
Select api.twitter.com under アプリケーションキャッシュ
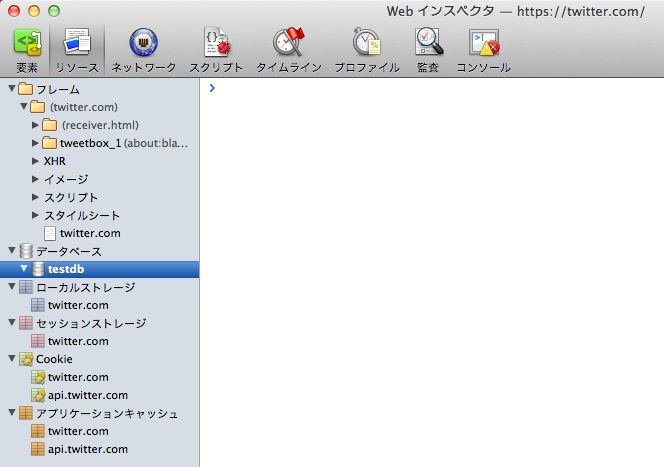[x=87, y=449]
